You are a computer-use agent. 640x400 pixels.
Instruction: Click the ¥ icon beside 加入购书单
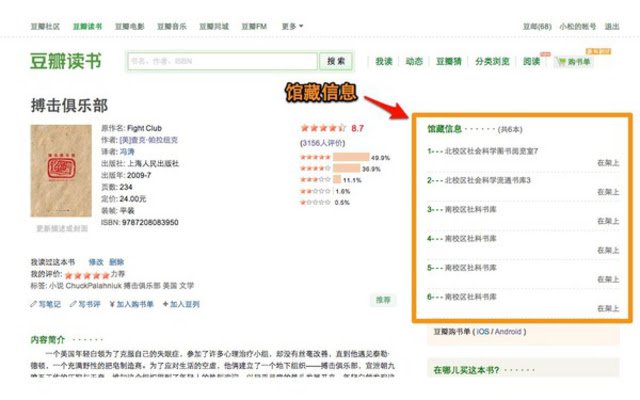pos(112,304)
